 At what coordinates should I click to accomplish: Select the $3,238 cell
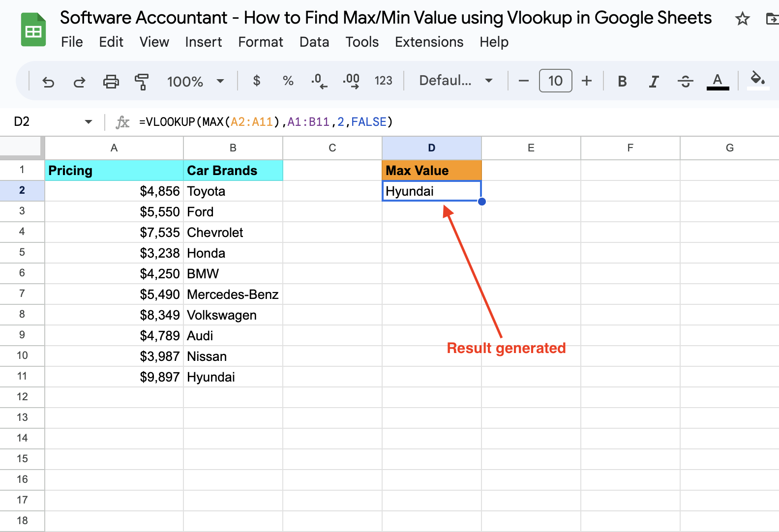pos(114,253)
